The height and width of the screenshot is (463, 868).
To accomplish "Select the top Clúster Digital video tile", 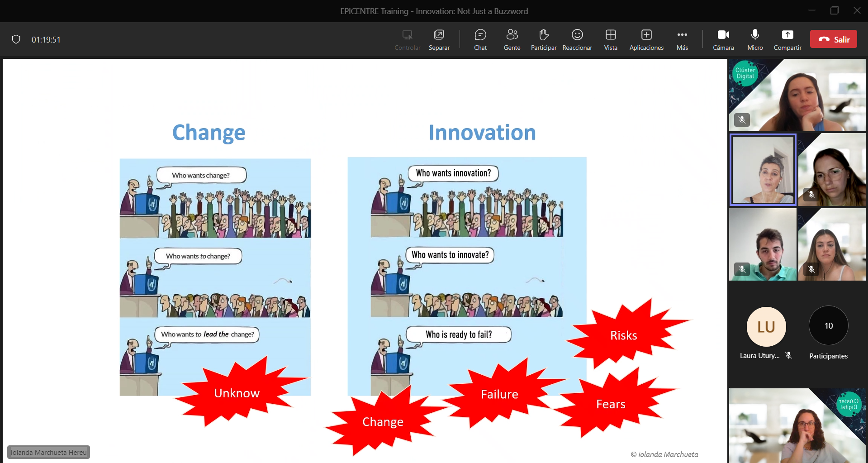I will 797,95.
